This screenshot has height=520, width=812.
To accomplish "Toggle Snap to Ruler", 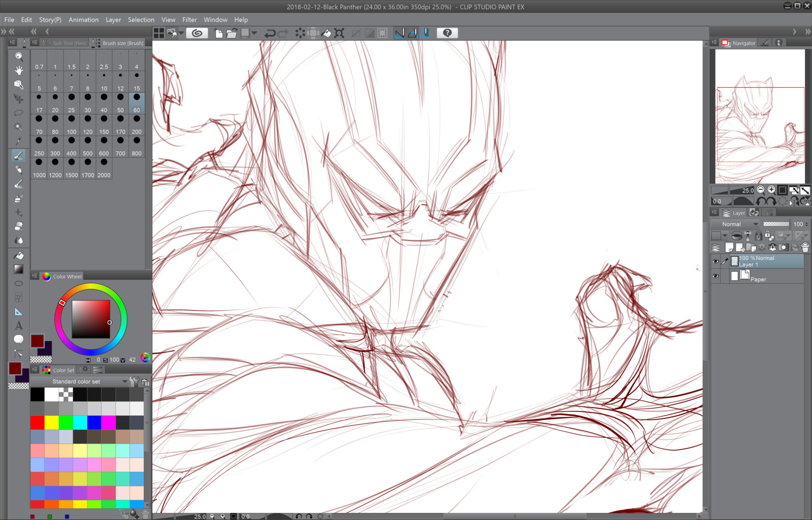I will click(400, 34).
